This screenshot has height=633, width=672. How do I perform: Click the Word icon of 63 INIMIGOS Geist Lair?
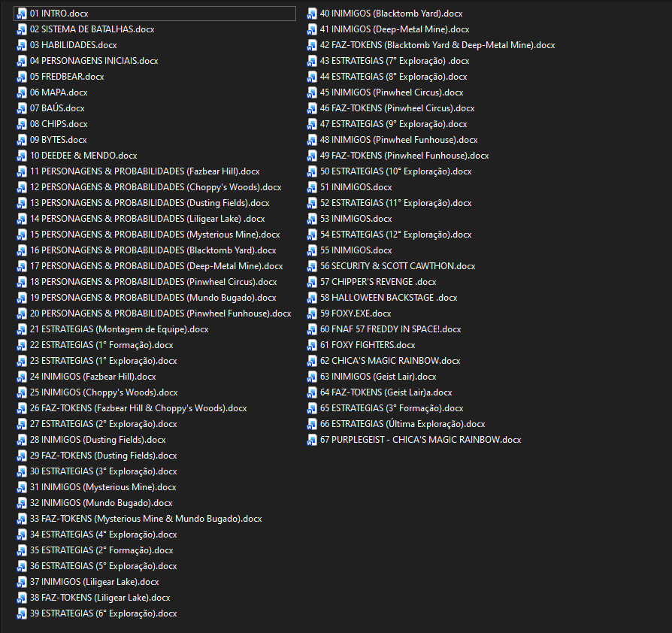pyautogui.click(x=312, y=377)
